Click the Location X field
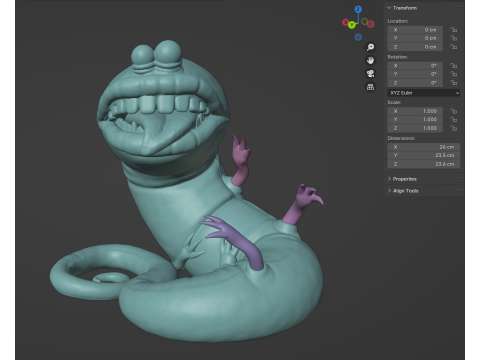The width and height of the screenshot is (480, 360). [415, 30]
